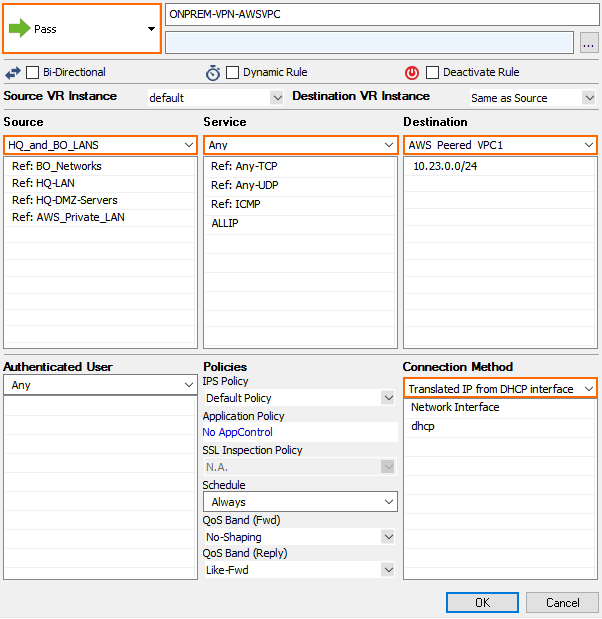Select 10.23.0.0/24 in destination list
This screenshot has height=619, width=602.
coord(500,166)
